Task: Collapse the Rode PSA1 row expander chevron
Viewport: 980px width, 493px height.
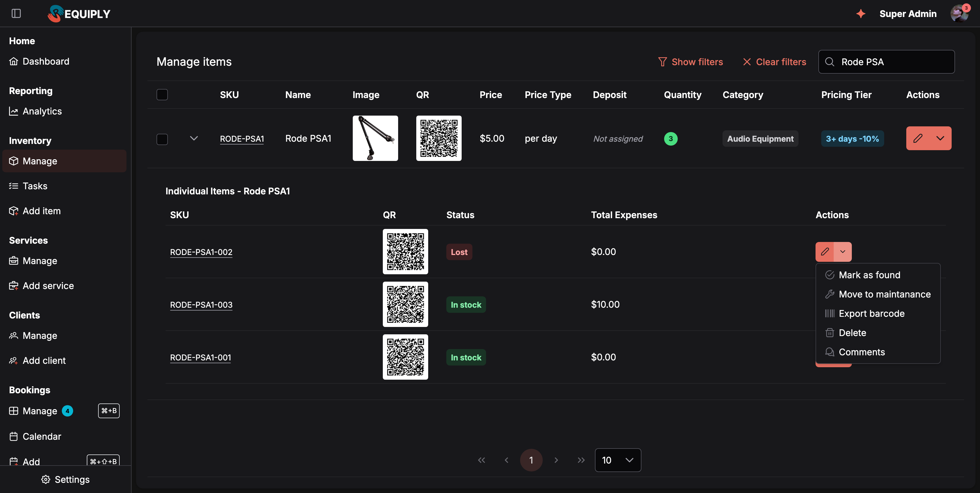Action: tap(194, 138)
